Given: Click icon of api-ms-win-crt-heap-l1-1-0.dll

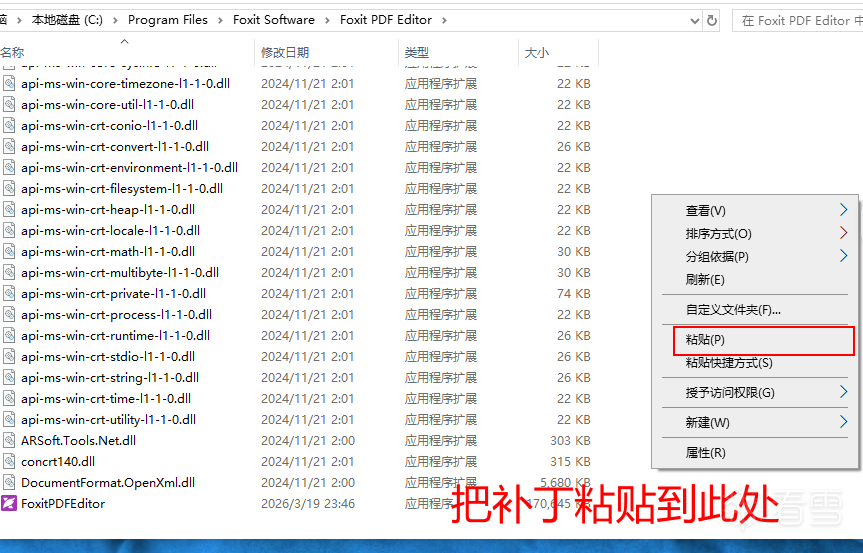Looking at the screenshot, I should point(9,210).
